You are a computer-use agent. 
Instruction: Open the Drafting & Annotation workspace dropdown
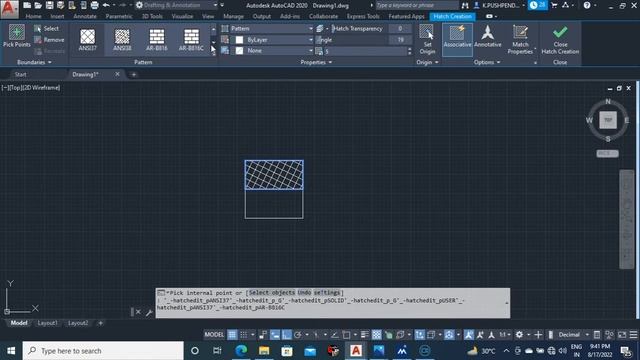point(176,5)
